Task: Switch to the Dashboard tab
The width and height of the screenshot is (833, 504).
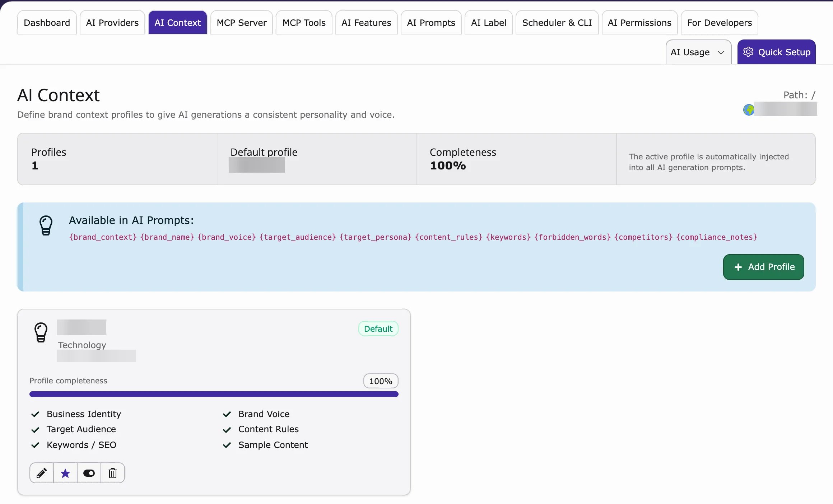Action: [x=47, y=23]
